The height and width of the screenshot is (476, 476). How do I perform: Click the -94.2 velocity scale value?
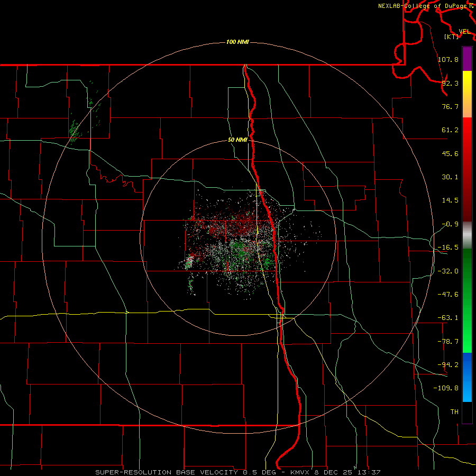(x=448, y=365)
